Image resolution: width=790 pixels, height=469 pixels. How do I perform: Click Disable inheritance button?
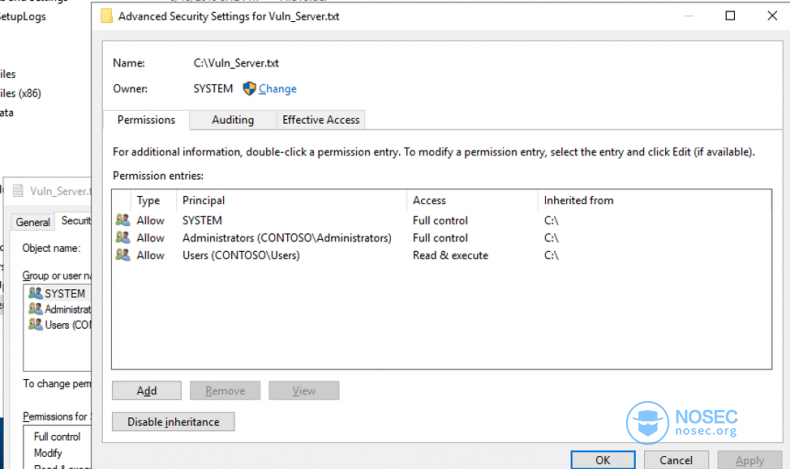coord(173,422)
